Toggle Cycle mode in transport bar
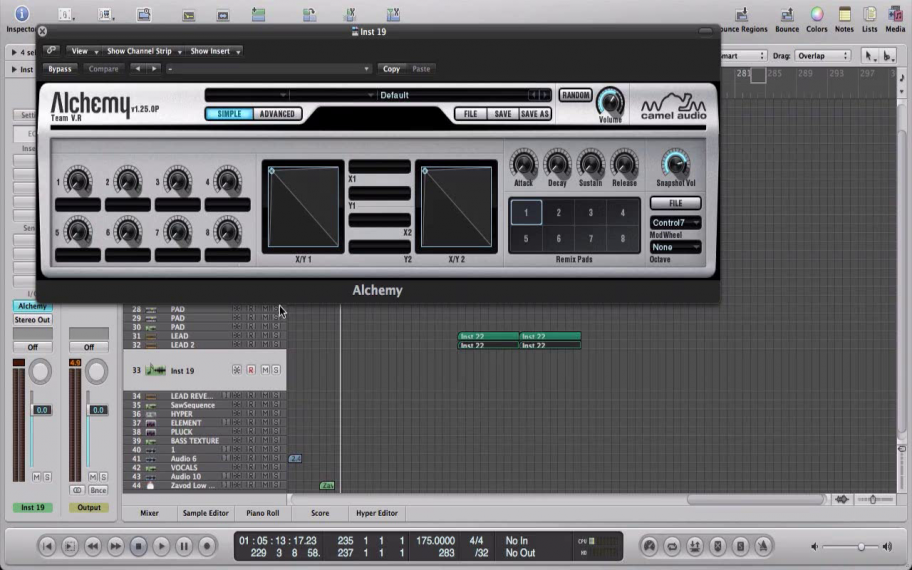This screenshot has height=570, width=912. [x=672, y=546]
